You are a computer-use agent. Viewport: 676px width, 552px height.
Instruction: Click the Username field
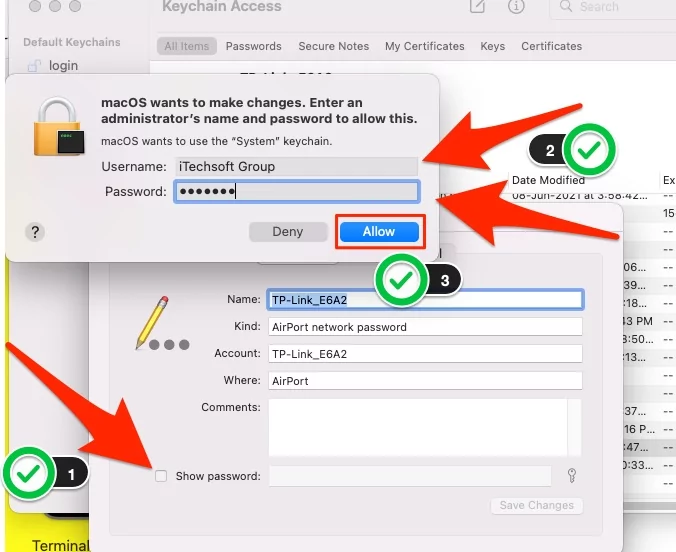click(297, 166)
